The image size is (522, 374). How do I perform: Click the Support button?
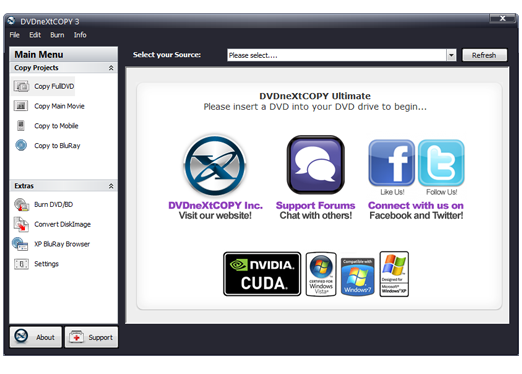tap(91, 337)
